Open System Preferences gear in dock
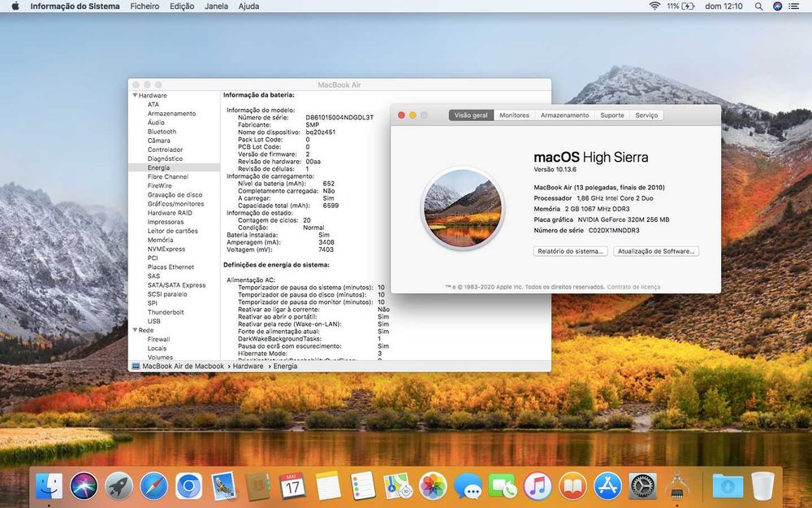This screenshot has width=812, height=508. click(x=642, y=486)
